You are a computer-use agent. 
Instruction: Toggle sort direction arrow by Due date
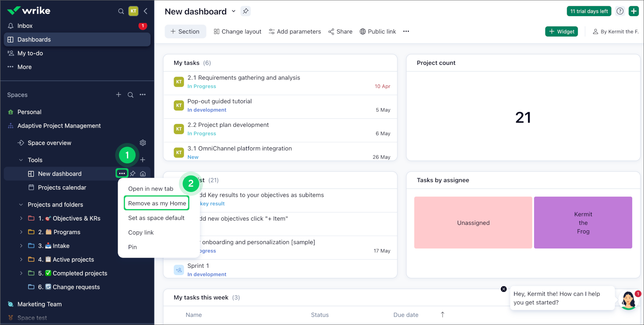[x=443, y=315]
